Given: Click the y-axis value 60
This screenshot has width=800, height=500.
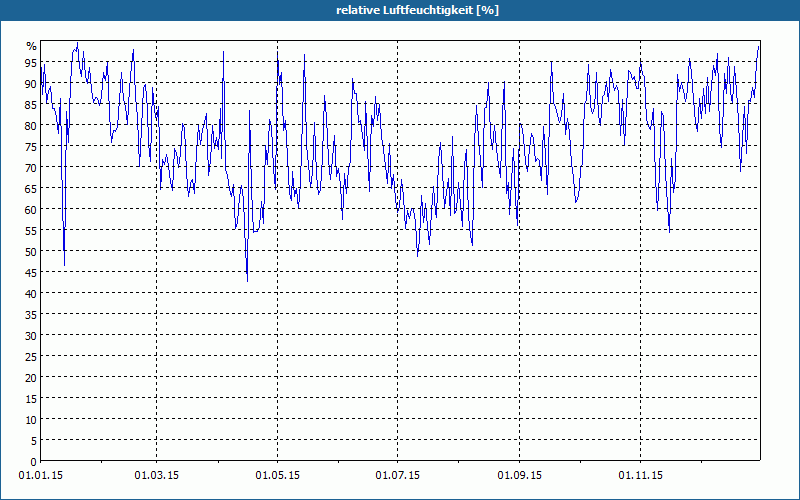Looking at the screenshot, I should coord(31,210).
